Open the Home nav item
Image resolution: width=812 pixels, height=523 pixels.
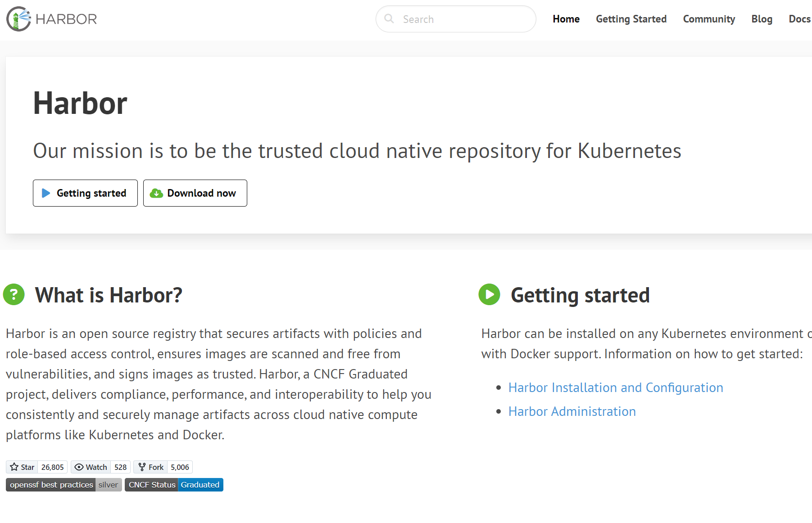point(566,19)
